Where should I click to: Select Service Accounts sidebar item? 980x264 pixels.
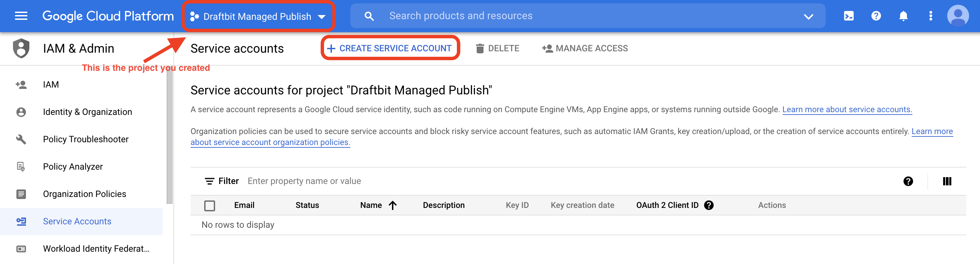[81, 221]
